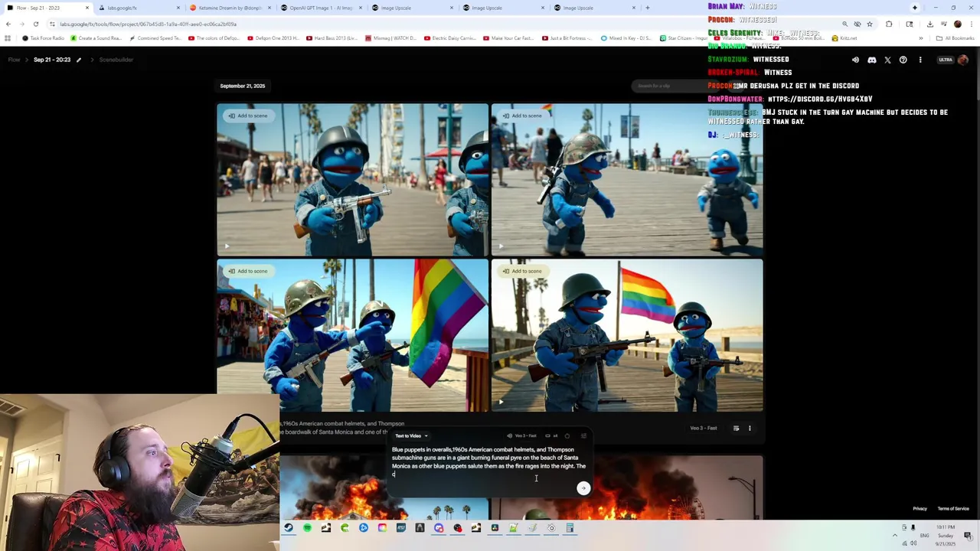Open the X (Twitter) icon in Flow header
The width and height of the screenshot is (980, 551).
[x=887, y=60]
